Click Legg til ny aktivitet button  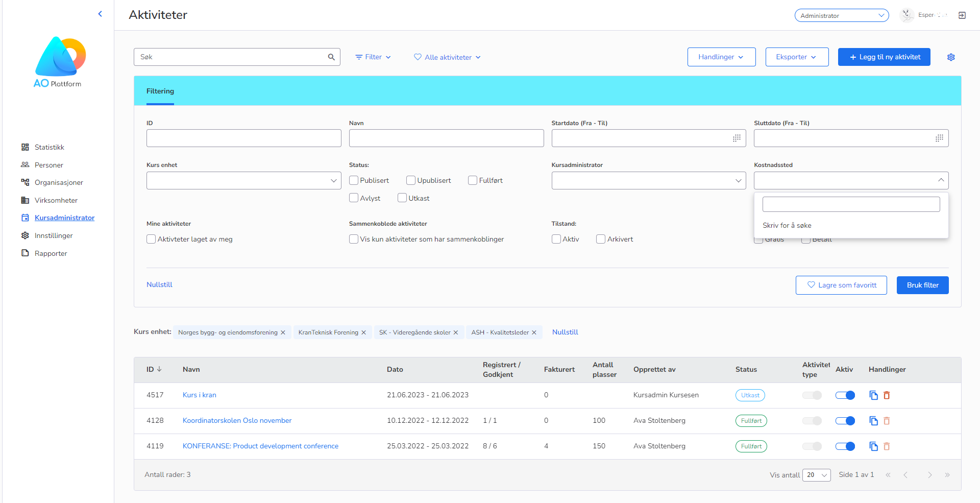coord(884,57)
